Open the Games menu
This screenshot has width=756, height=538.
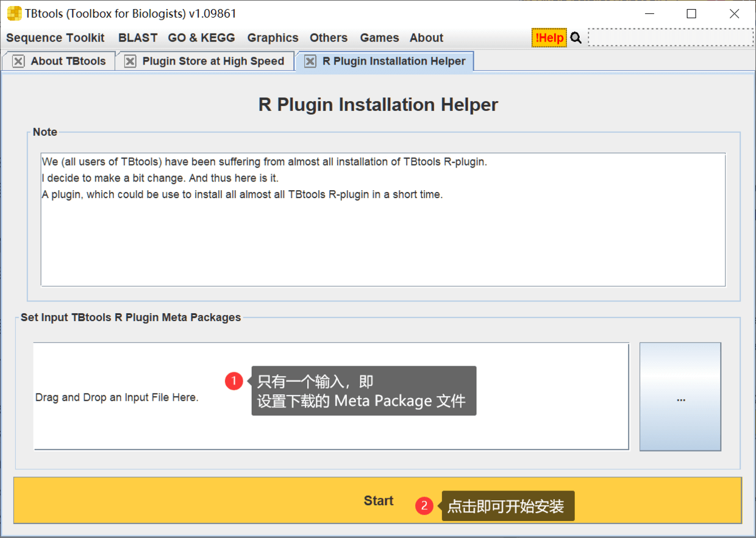click(379, 38)
